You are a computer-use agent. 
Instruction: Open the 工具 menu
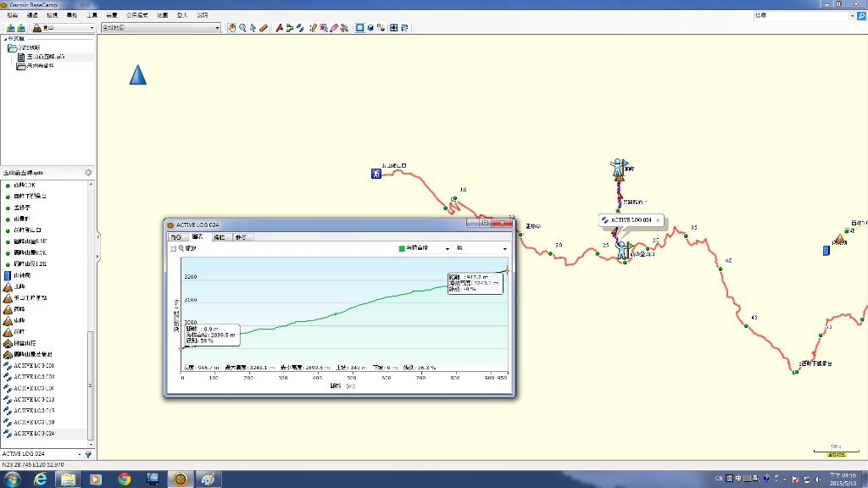(92, 15)
